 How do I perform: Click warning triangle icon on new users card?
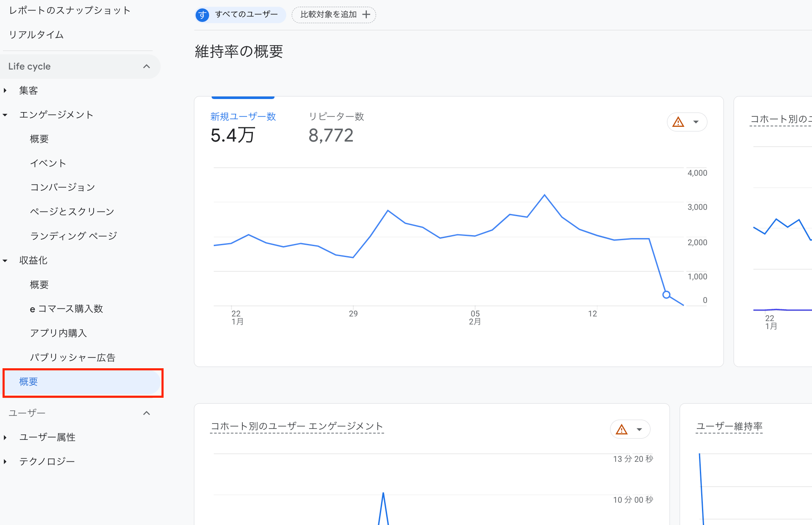tap(678, 122)
